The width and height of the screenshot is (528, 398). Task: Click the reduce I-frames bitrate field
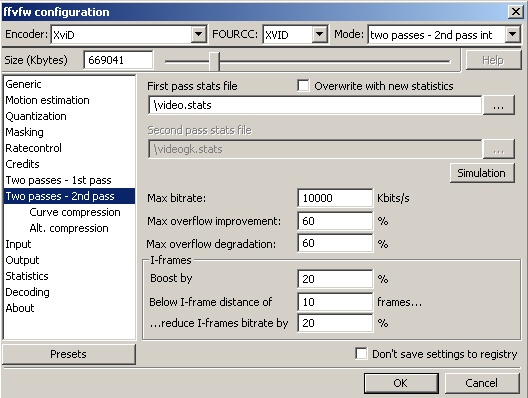coord(335,323)
